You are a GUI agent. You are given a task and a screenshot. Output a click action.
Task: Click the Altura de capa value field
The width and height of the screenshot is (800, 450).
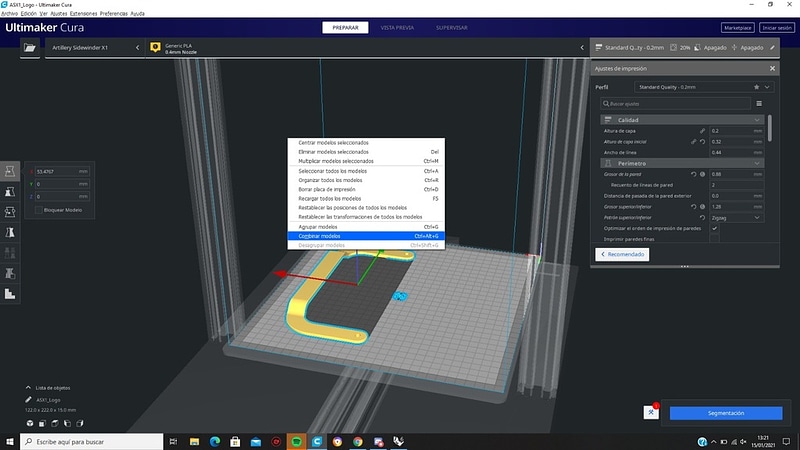click(736, 131)
